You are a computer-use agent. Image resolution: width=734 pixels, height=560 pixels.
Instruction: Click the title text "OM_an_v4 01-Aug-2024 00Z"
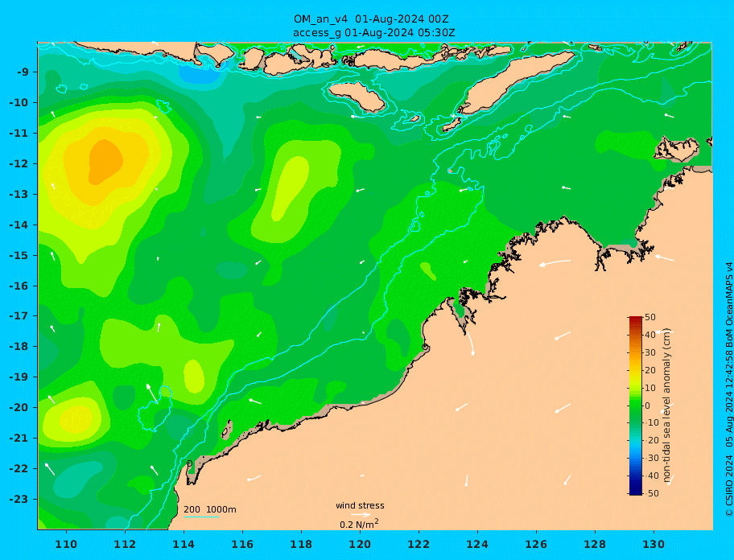pyautogui.click(x=371, y=19)
